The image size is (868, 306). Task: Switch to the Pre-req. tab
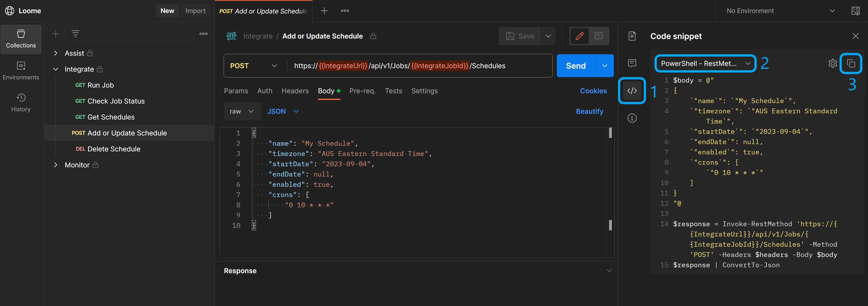click(362, 91)
